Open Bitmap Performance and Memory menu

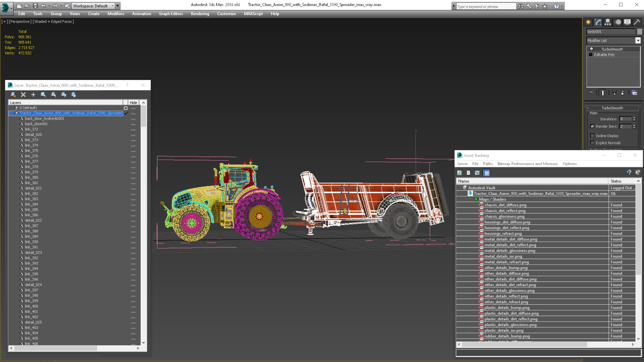[x=527, y=164]
